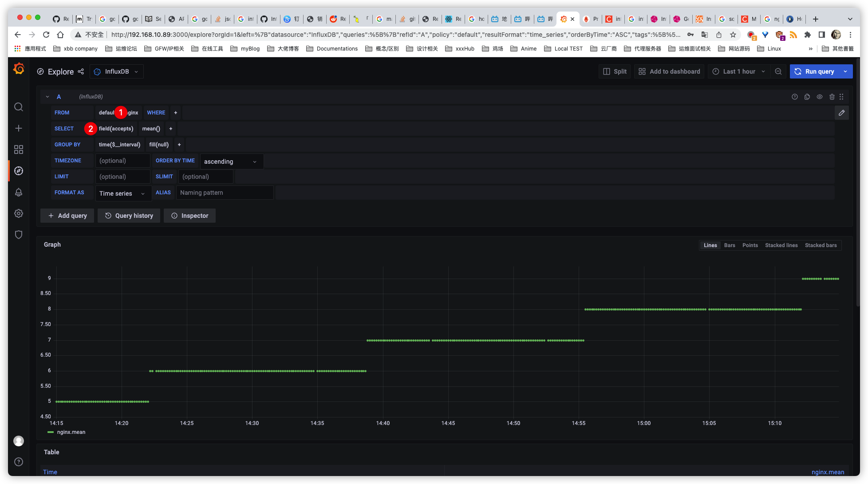Viewport: 868px width, 484px height.
Task: Open the nginx measurement selector
Action: pyautogui.click(x=132, y=113)
